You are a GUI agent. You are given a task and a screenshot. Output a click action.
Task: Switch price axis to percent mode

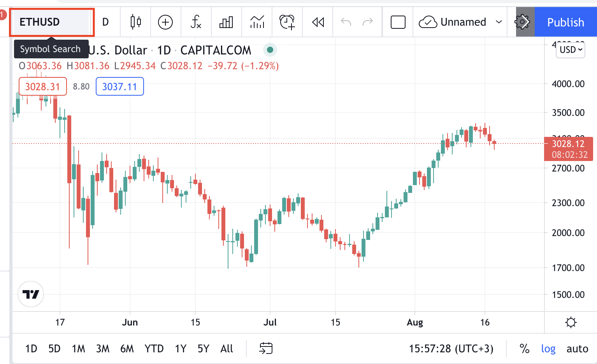coord(524,348)
